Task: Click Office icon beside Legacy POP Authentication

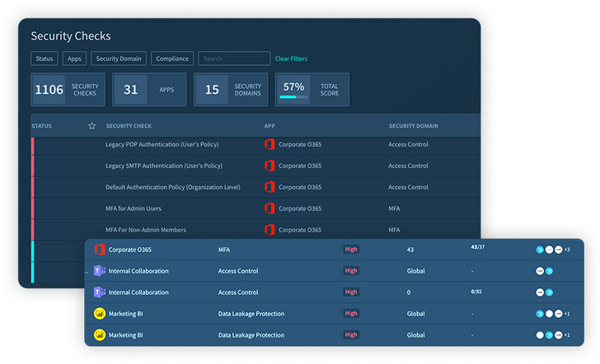Action: tap(269, 144)
